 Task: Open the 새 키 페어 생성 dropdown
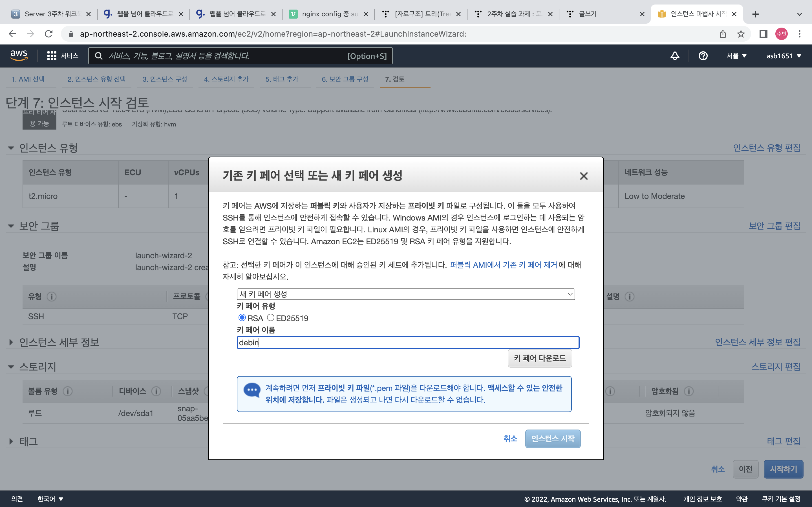point(405,294)
